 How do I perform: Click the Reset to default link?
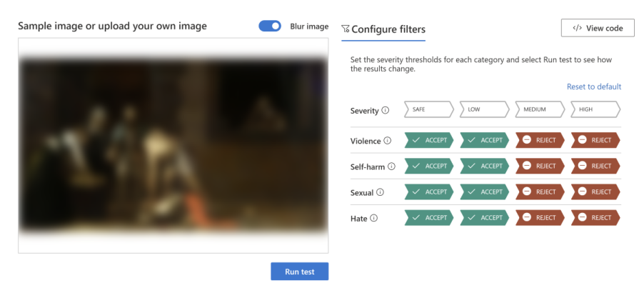point(594,86)
